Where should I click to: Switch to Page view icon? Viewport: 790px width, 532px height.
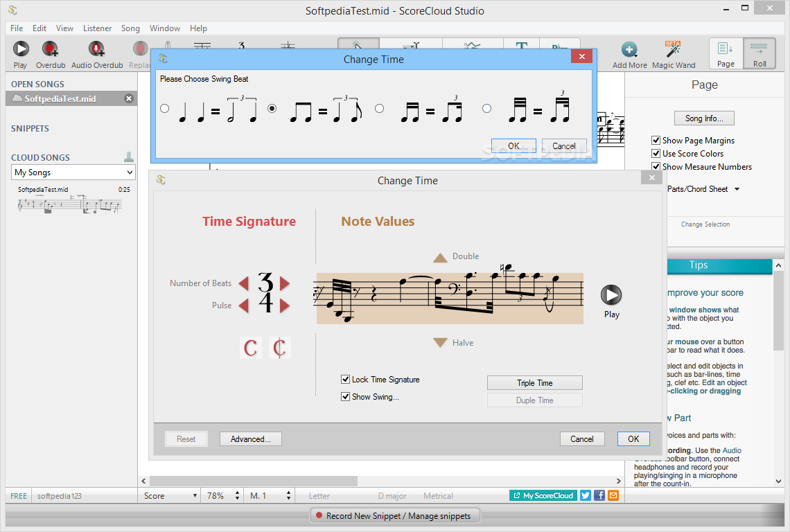[x=726, y=53]
